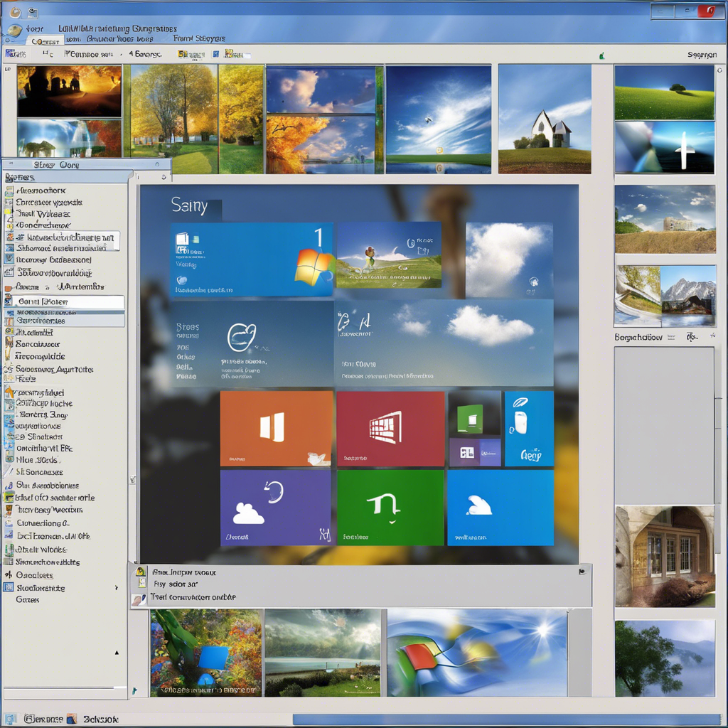Select the purple tile with cloud icon
The height and width of the screenshot is (728, 728).
click(275, 507)
